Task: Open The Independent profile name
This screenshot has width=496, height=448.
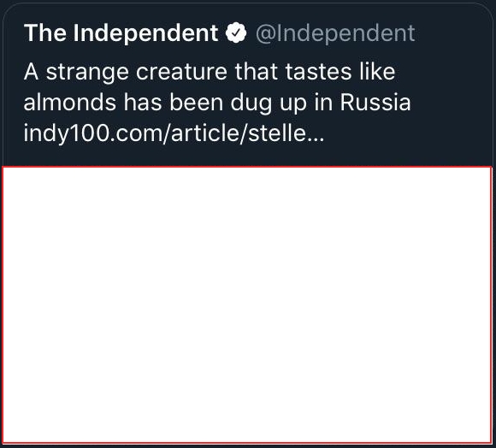Action: (121, 33)
